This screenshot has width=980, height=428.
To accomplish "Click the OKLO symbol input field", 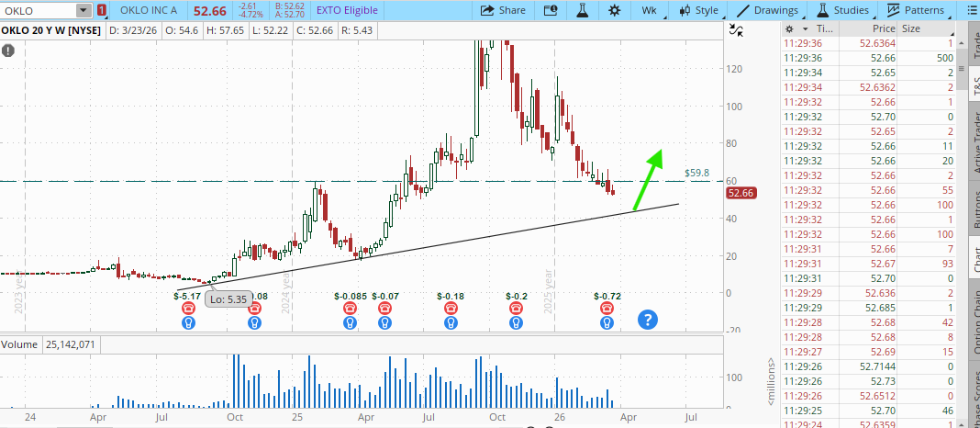I will [x=39, y=11].
